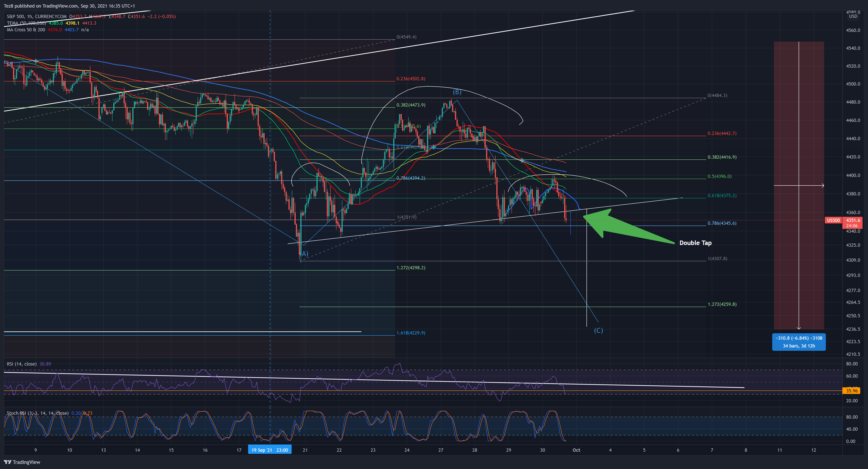This screenshot has width=868, height=469.
Task: Click the 0.382(4473.9) Fibonacci label
Action: point(411,105)
